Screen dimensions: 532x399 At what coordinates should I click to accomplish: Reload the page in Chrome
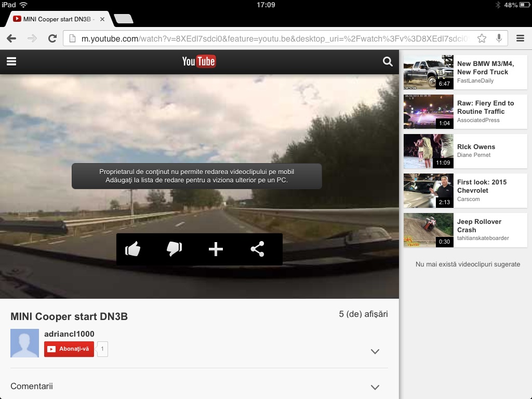tap(52, 38)
